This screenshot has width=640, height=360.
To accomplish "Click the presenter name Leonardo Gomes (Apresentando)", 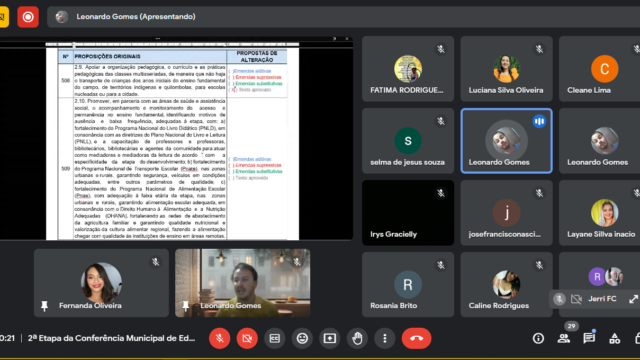I will click(x=136, y=17).
